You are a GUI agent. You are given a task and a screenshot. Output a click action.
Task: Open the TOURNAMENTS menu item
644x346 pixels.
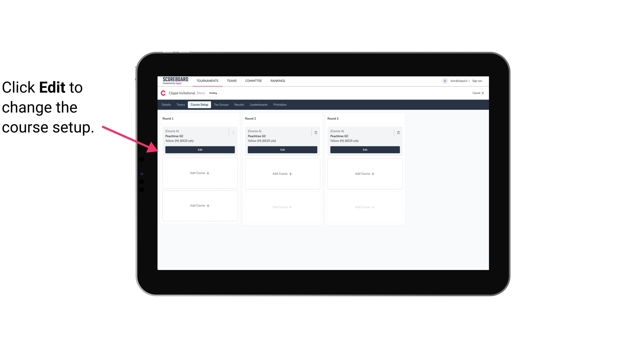(x=208, y=80)
